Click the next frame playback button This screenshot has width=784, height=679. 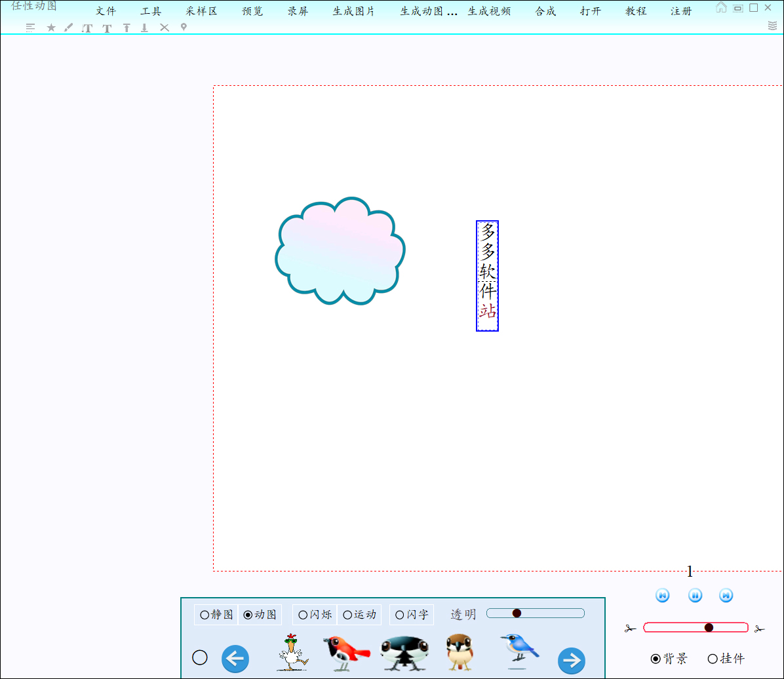726,596
